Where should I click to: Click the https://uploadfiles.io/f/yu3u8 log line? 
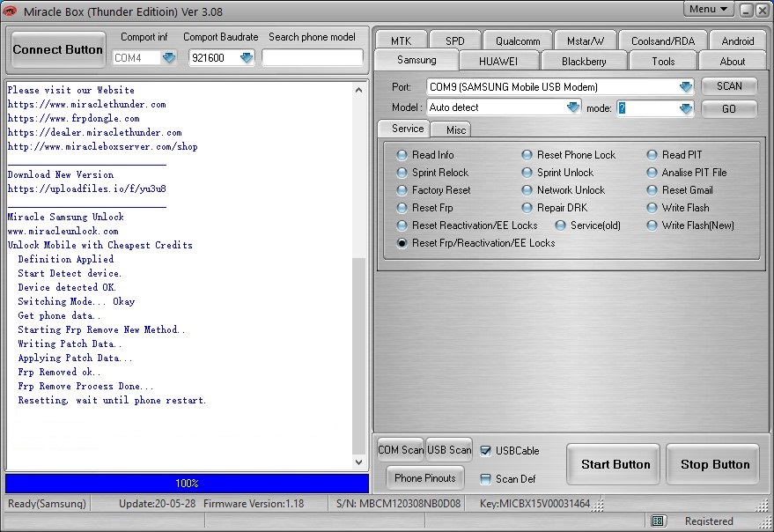point(87,188)
